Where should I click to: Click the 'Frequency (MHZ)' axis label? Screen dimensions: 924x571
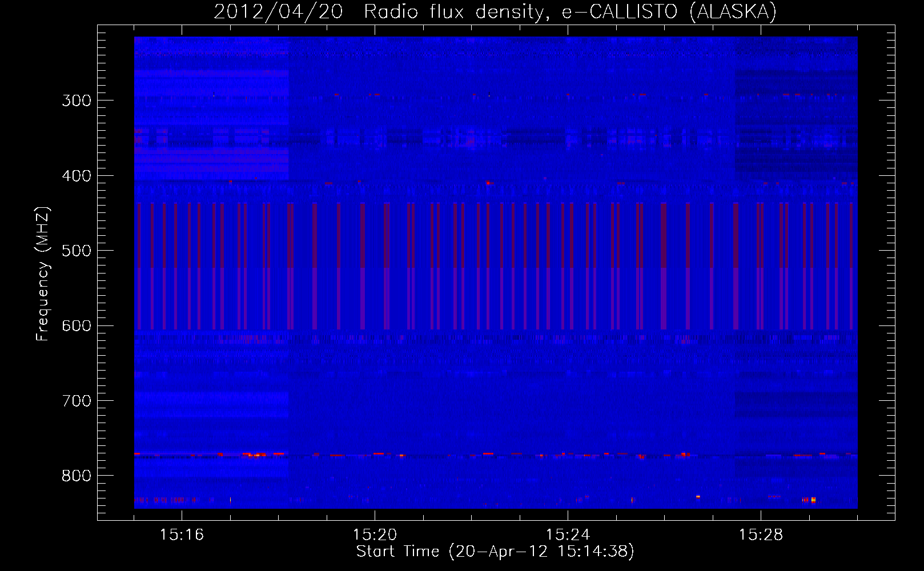coord(43,274)
